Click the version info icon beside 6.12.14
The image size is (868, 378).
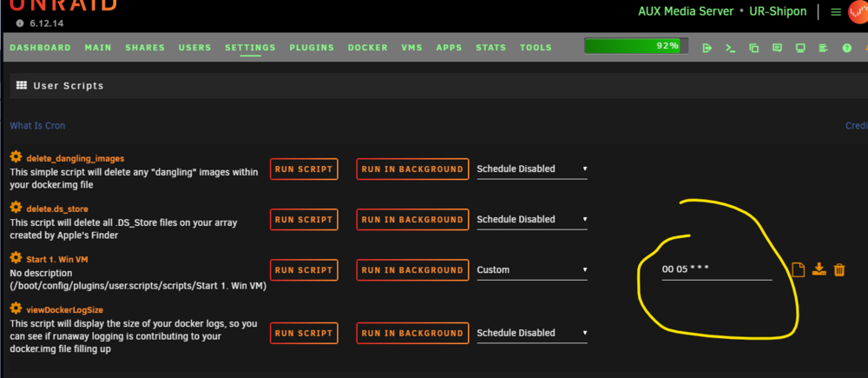click(21, 23)
